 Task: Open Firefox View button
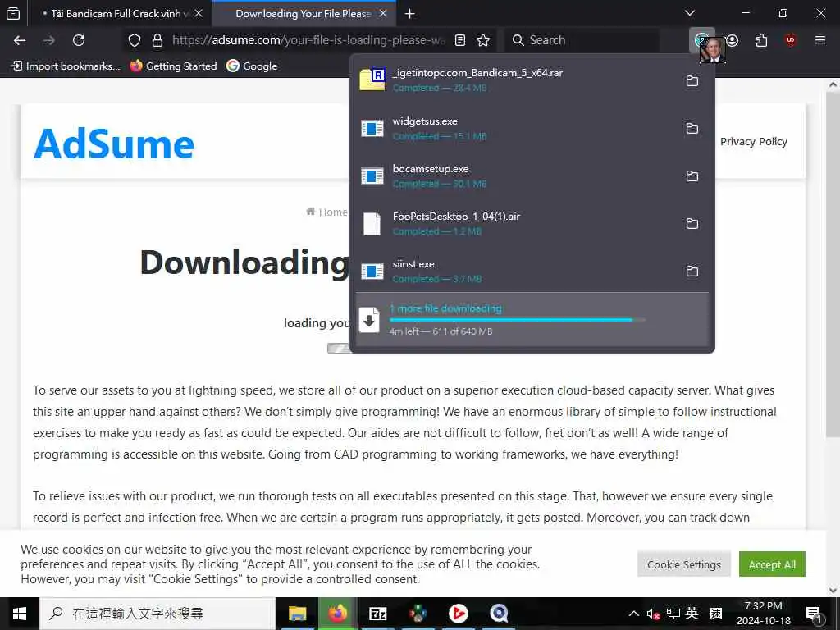click(13, 13)
